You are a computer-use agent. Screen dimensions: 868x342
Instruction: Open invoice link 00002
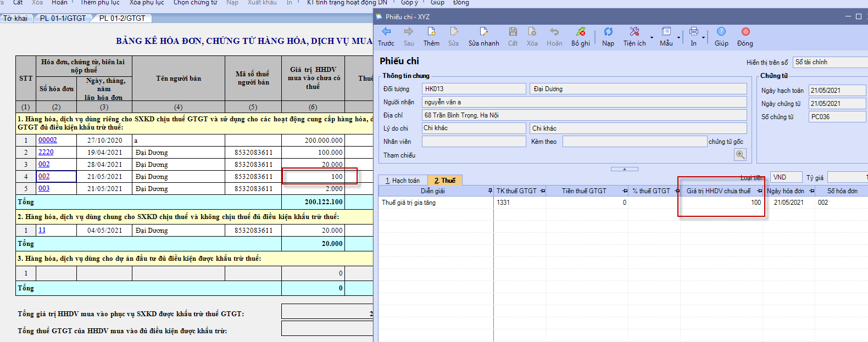pos(48,140)
